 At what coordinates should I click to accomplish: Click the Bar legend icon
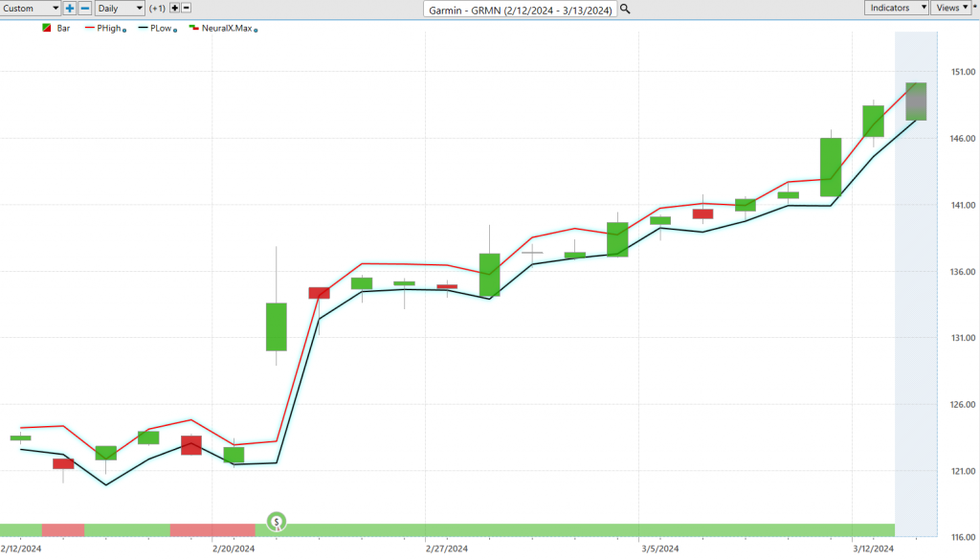click(46, 28)
